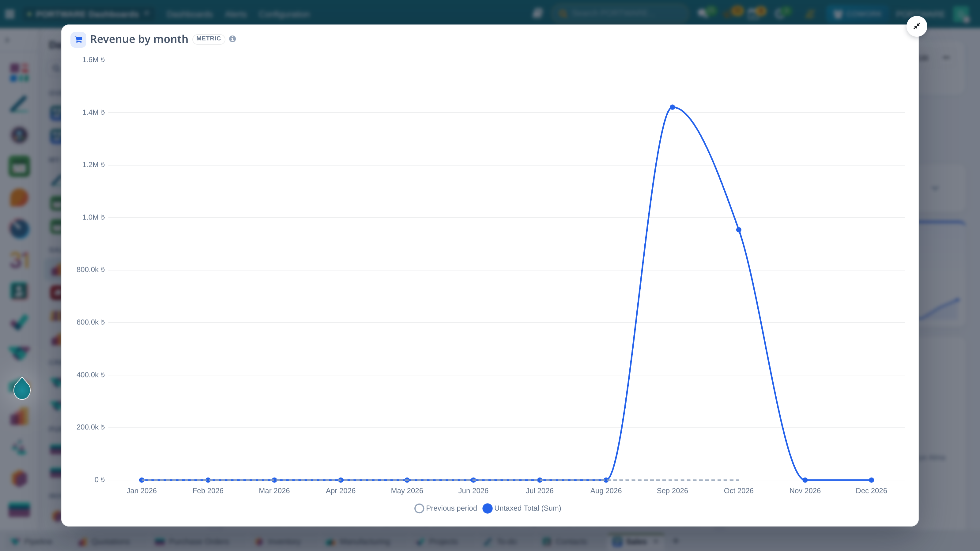
Task: Click the shopping cart icon beside the chart title
Action: 78,39
